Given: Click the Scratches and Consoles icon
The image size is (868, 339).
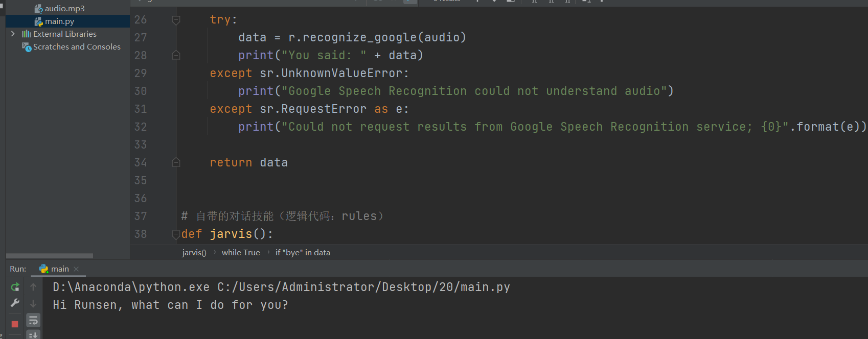Looking at the screenshot, I should coord(27,47).
